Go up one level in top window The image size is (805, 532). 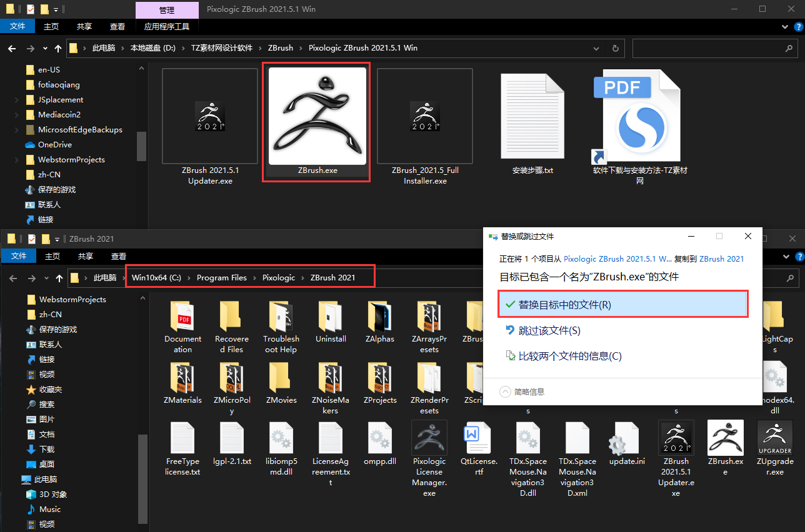(58, 49)
